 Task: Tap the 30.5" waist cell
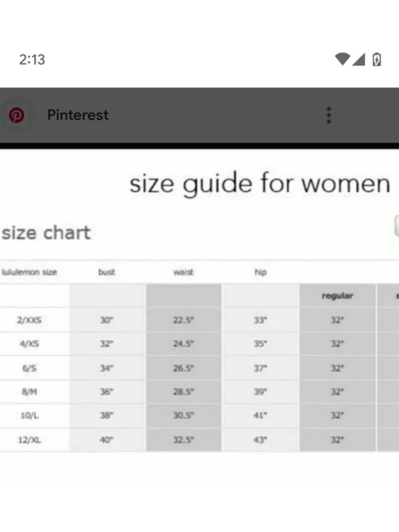(184, 415)
